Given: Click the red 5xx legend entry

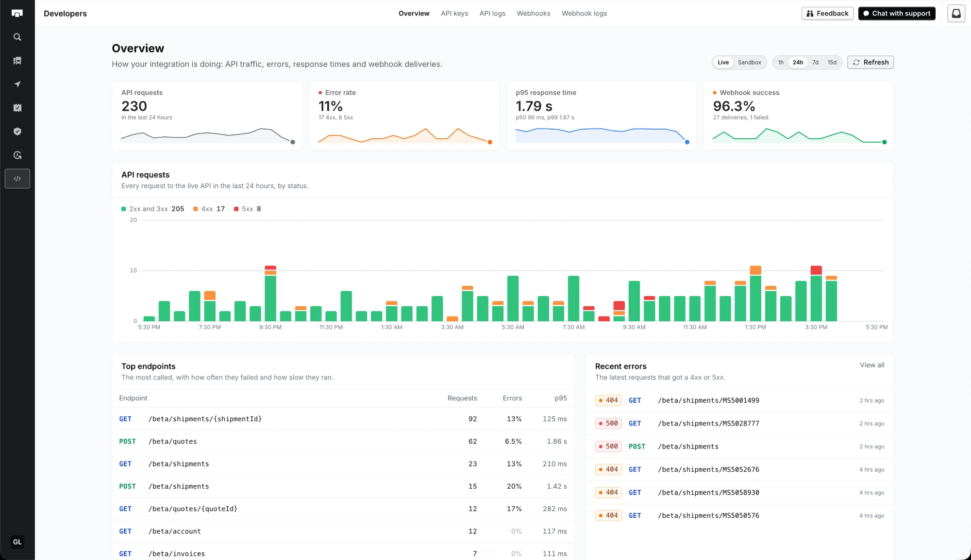Looking at the screenshot, I should pos(247,209).
